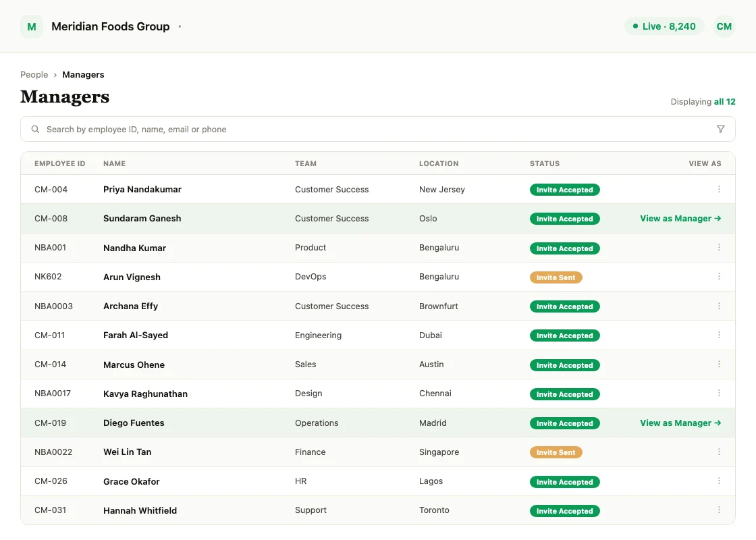The height and width of the screenshot is (540, 756).
Task: Open the CM user avatar menu
Action: click(724, 26)
